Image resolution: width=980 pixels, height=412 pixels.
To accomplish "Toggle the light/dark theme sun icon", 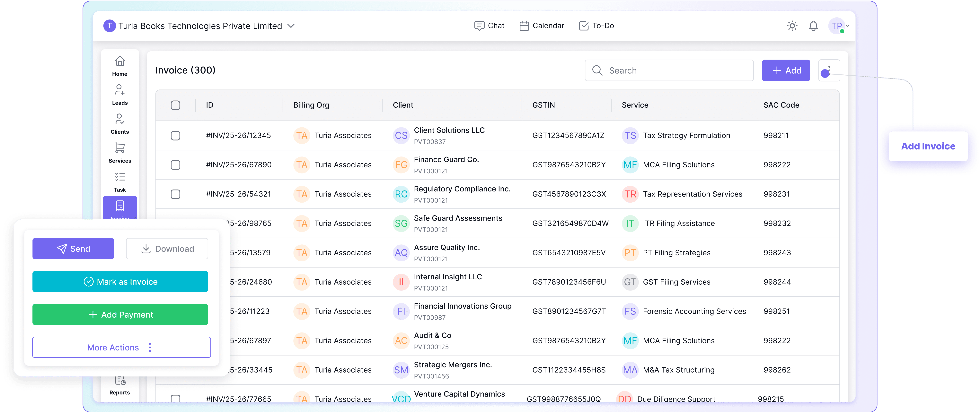I will [x=792, y=26].
